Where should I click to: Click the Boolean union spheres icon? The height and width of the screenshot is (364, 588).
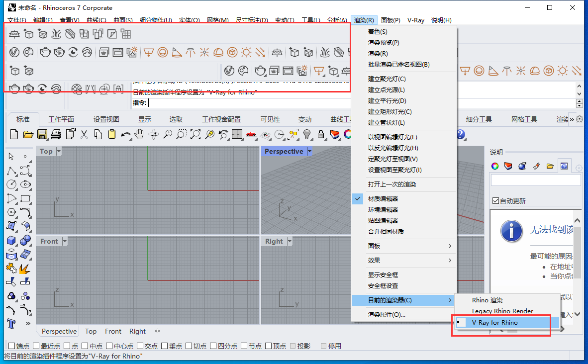[x=25, y=240]
